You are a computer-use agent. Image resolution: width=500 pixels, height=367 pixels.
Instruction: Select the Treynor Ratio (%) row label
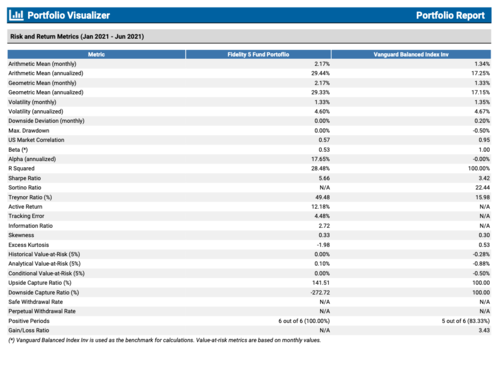pos(30,197)
